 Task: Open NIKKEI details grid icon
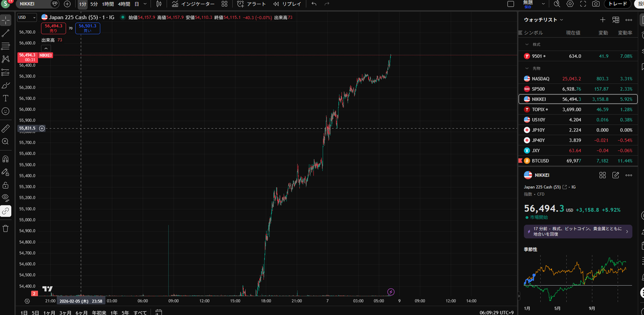click(x=603, y=175)
